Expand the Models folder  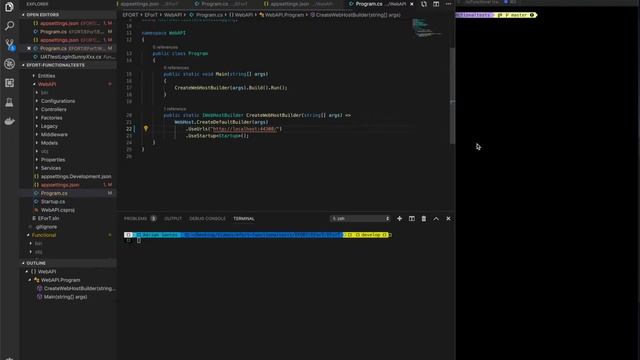point(49,143)
